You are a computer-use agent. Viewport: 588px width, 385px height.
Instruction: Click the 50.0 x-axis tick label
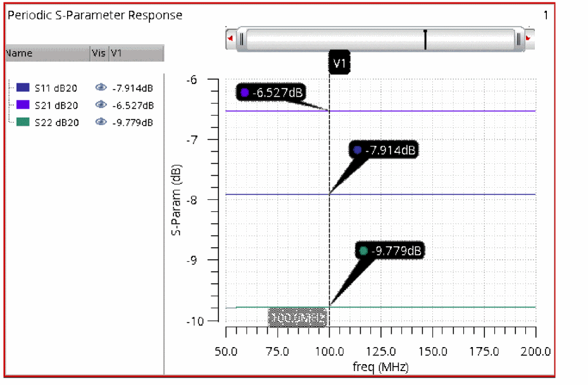226,351
